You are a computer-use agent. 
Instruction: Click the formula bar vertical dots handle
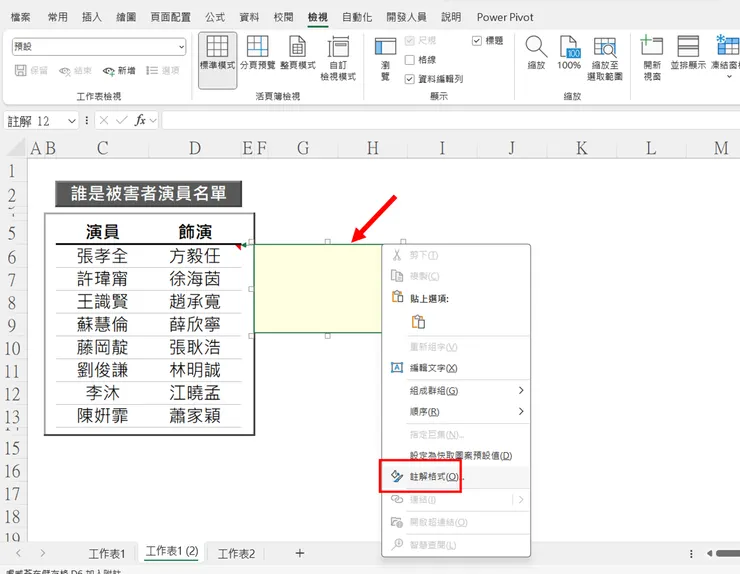click(x=86, y=121)
